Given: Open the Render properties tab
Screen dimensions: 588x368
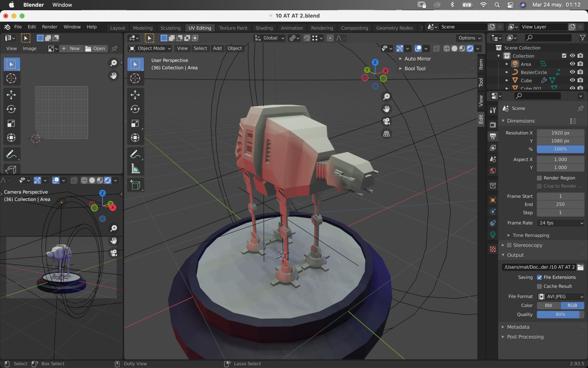Looking at the screenshot, I should (x=493, y=124).
